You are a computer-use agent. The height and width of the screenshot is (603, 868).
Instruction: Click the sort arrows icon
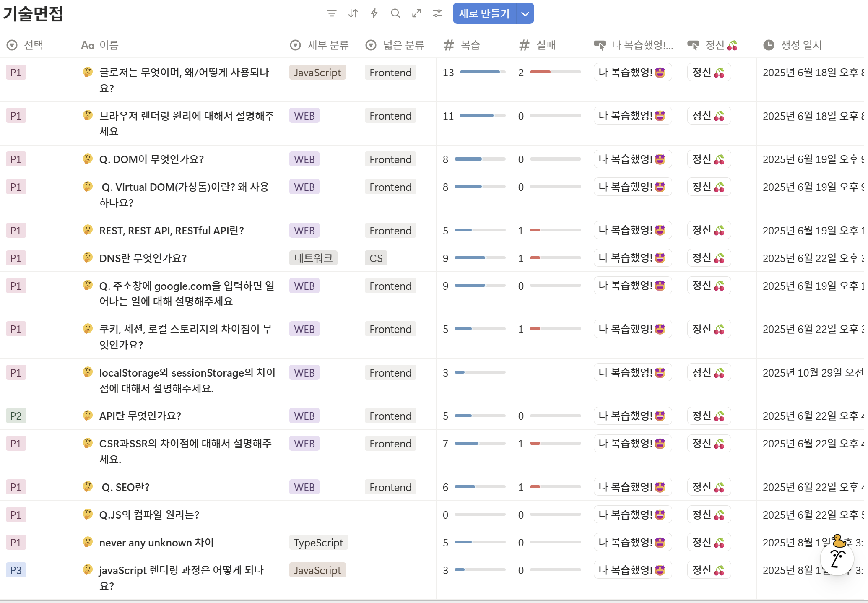[353, 13]
